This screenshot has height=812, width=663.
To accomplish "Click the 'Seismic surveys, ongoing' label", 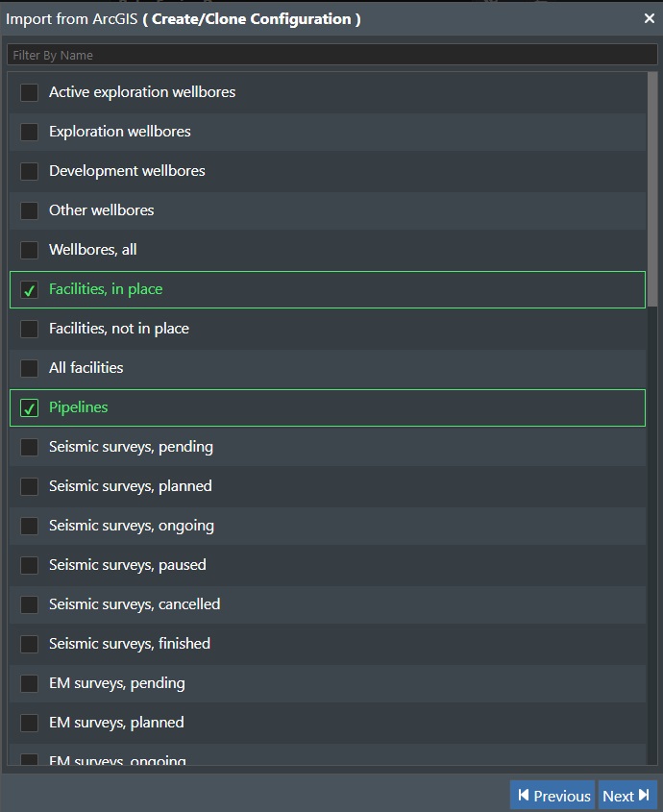I will point(132,526).
